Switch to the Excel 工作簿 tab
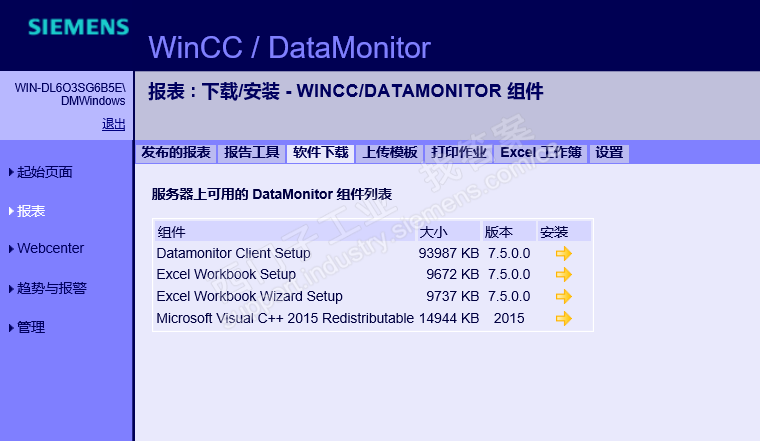This screenshot has width=760, height=441. pyautogui.click(x=541, y=153)
